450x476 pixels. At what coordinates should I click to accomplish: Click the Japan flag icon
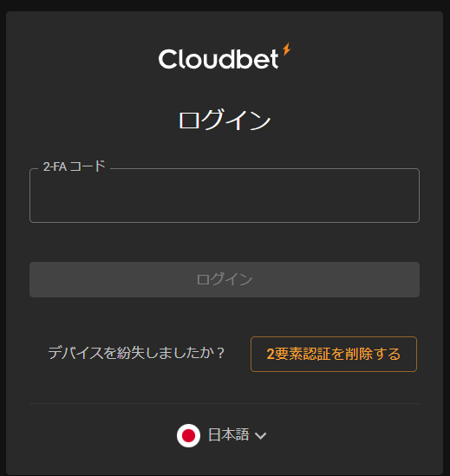tap(188, 435)
